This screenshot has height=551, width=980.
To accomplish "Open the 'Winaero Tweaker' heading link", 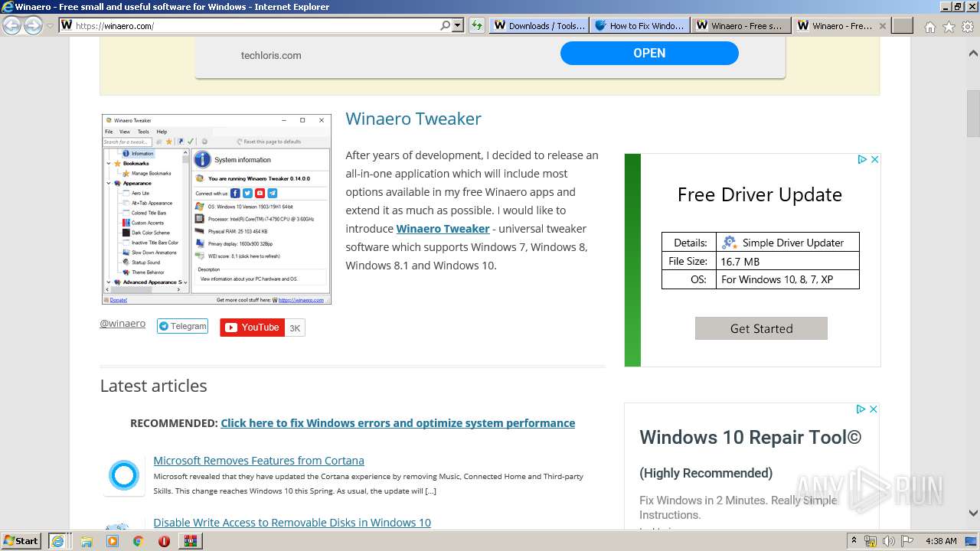I will (413, 119).
